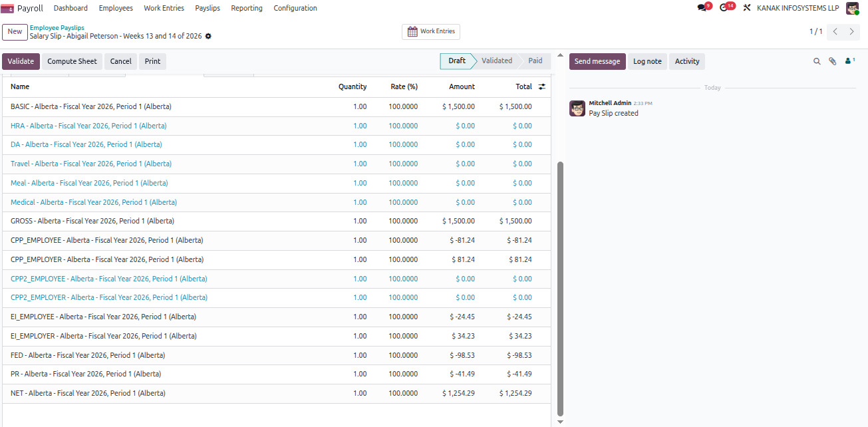Go to the previous record arrow
The height and width of the screenshot is (427, 868).
(x=835, y=31)
